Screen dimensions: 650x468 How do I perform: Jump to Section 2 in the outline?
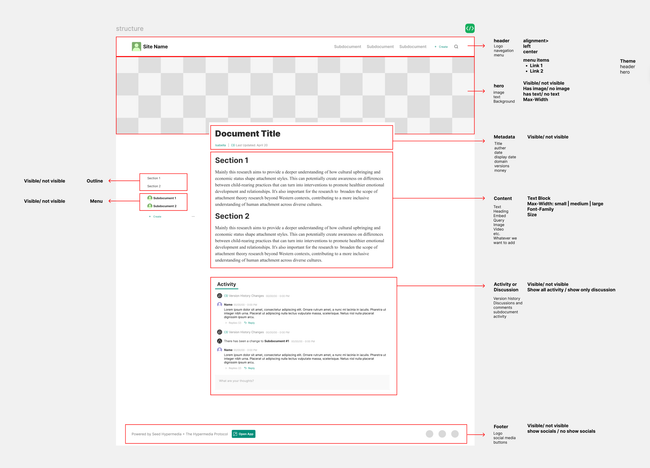(x=153, y=186)
